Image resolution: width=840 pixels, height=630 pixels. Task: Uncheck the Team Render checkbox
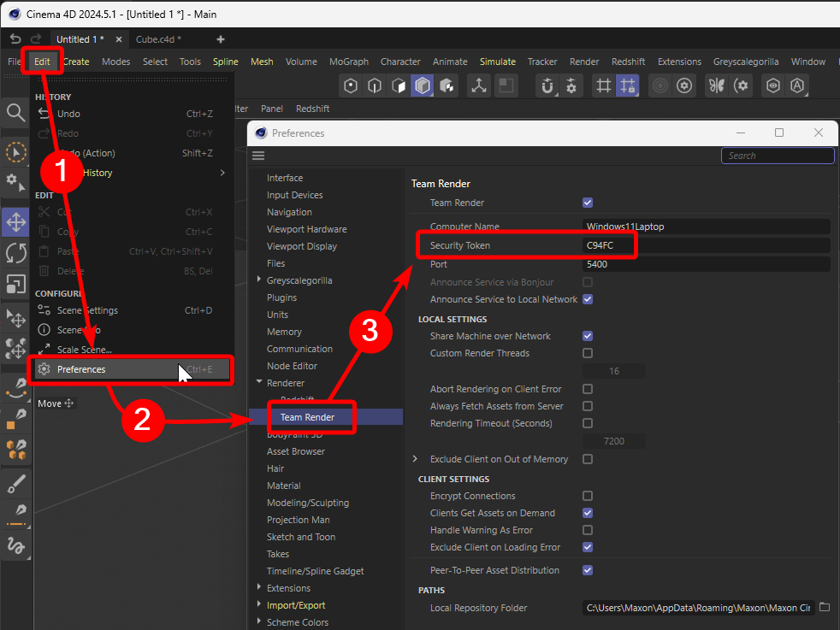pos(588,203)
